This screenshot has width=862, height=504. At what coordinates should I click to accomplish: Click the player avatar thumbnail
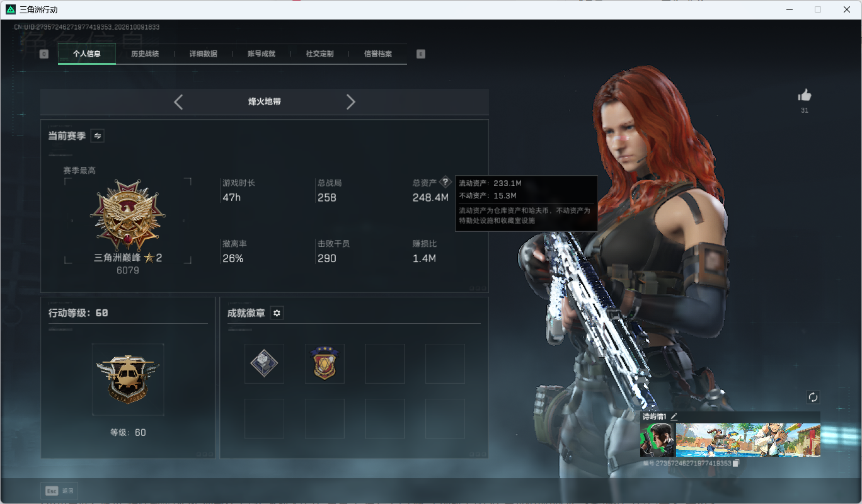pyautogui.click(x=657, y=440)
